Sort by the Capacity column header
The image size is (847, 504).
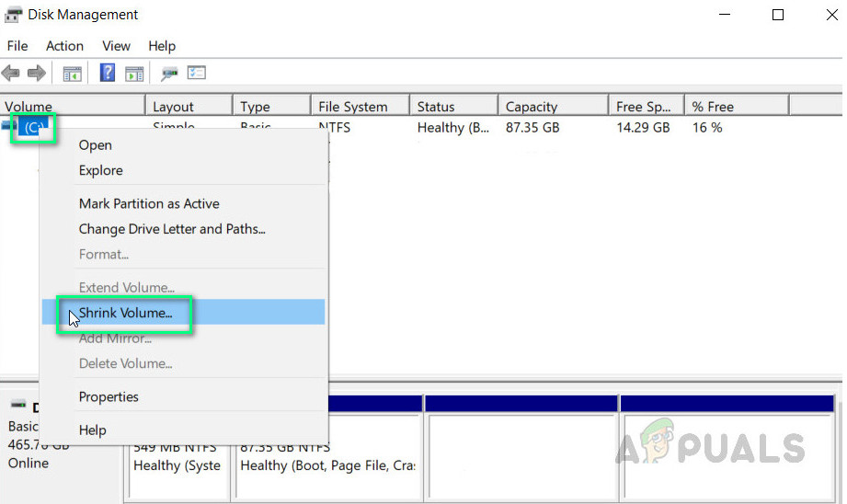553,107
